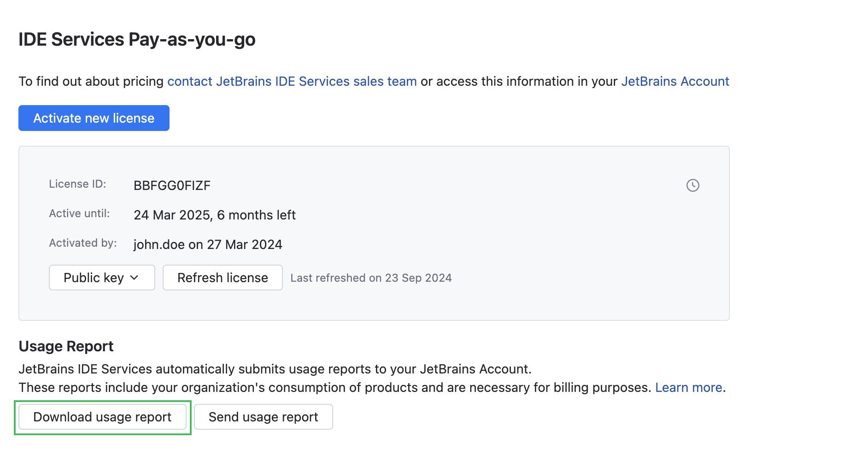Open the Learn more link about usage reports

pyautogui.click(x=688, y=387)
